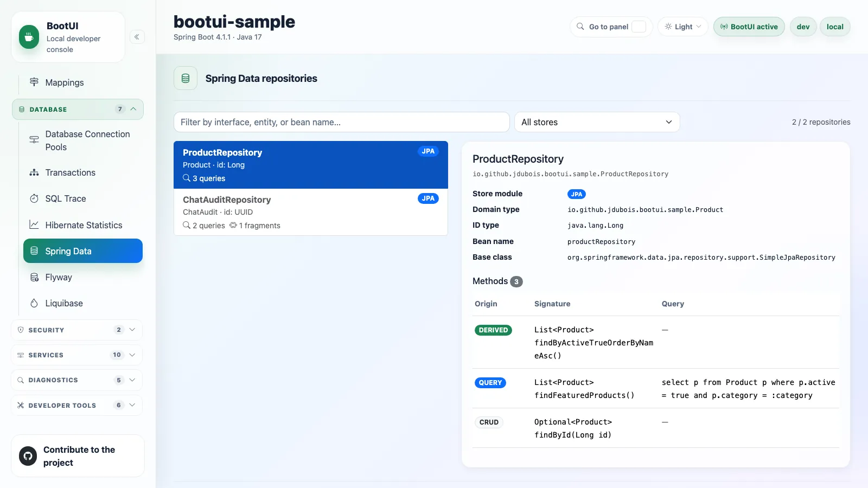Click the JPA badge on ChatAuditRepository card

coord(428,198)
